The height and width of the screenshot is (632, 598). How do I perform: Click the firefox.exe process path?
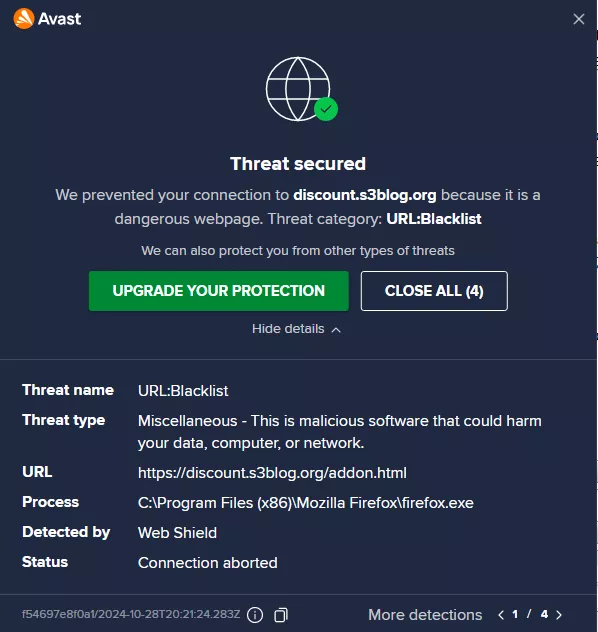[306, 503]
